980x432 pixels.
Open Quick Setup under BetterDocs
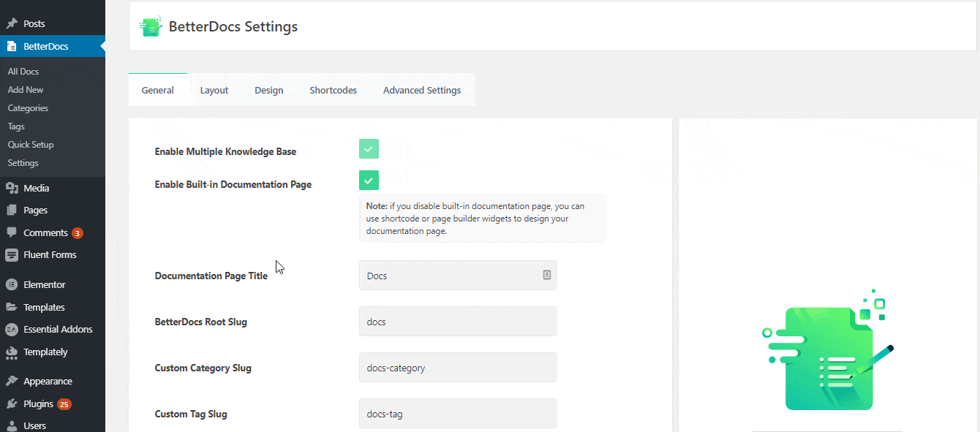[31, 145]
